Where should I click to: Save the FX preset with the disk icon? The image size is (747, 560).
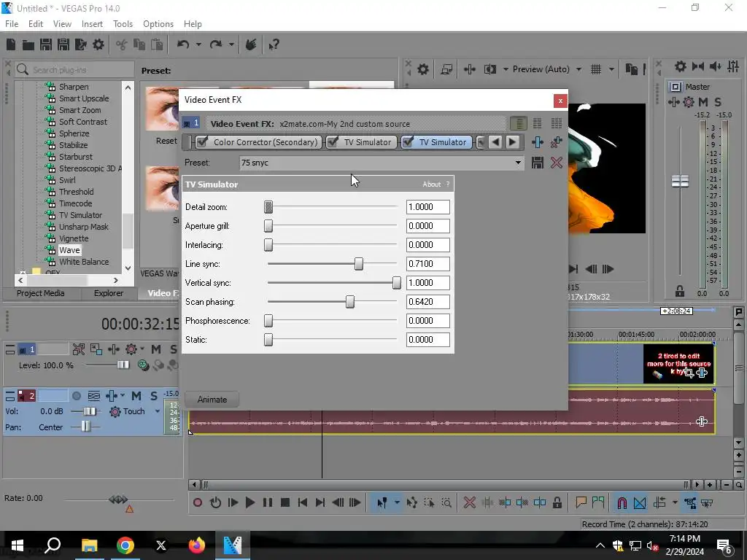[x=538, y=163]
